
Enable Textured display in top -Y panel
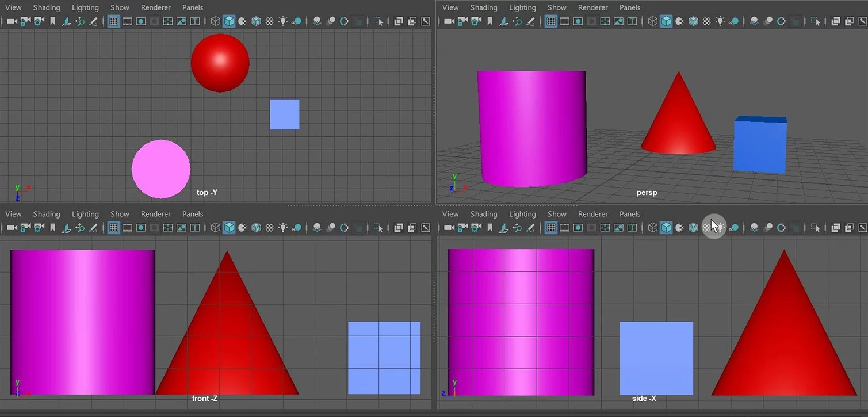tap(269, 21)
